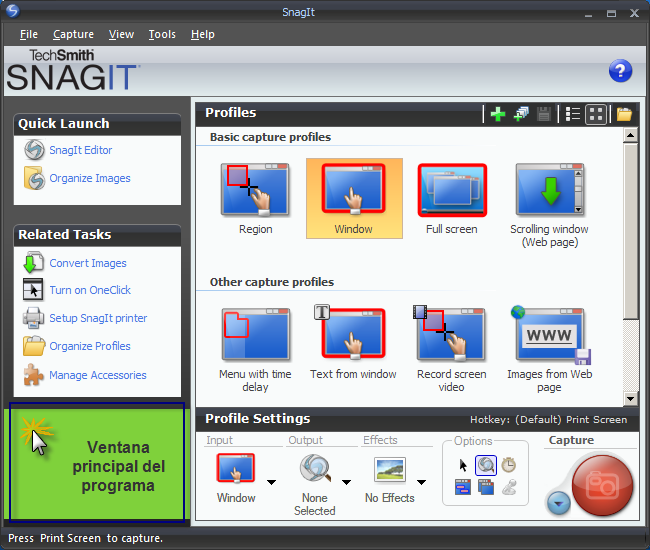Click the profiles vertical scrollbar thumb
This screenshot has width=650, height=550.
[x=631, y=231]
